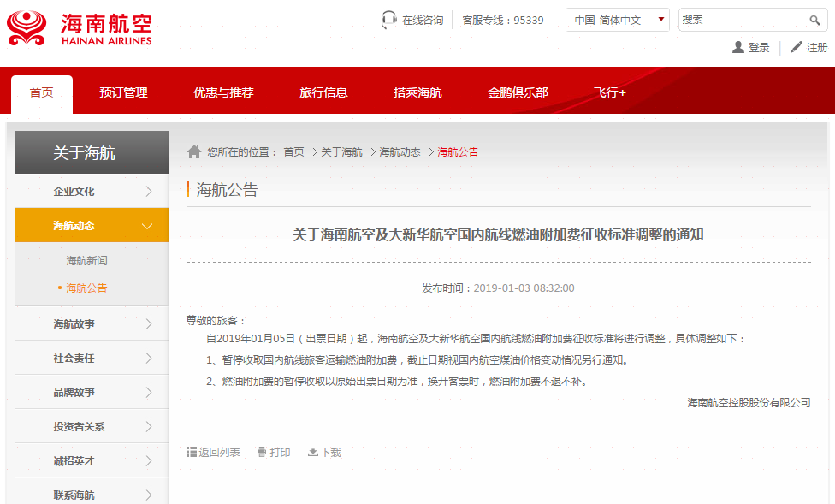The width and height of the screenshot is (835, 504).
Task: Expand the 投资者关系 sidebar chevron
Action: [x=149, y=427]
